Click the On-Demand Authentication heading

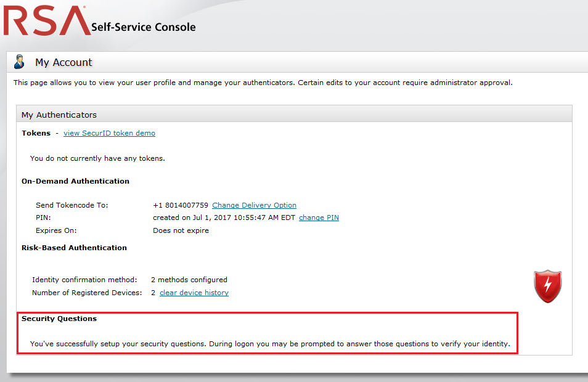tap(75, 181)
